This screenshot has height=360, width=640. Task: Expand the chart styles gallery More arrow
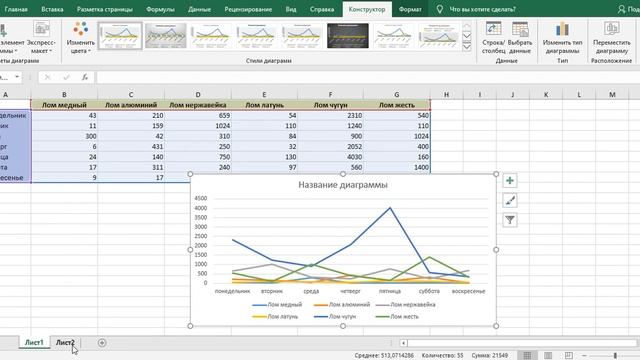click(467, 47)
